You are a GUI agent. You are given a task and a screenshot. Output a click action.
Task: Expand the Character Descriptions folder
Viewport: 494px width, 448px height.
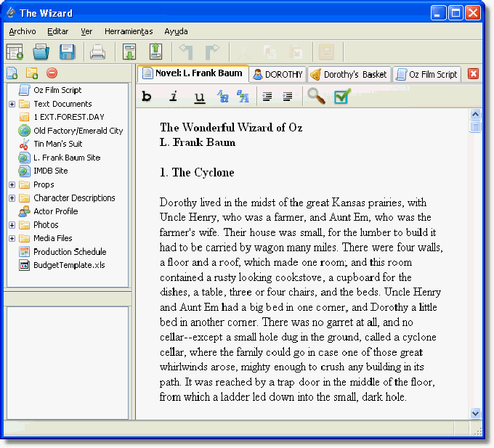pos(12,198)
